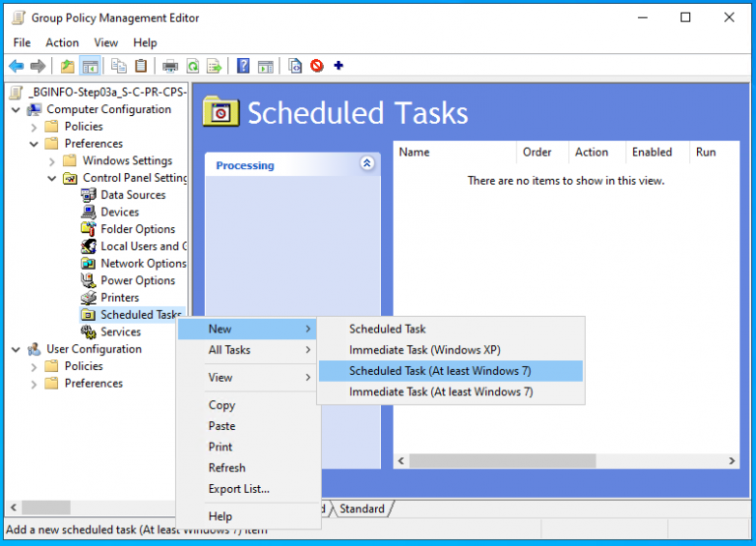Click the red stop circle toolbar icon
Screen dimensions: 756x546
pos(317,66)
